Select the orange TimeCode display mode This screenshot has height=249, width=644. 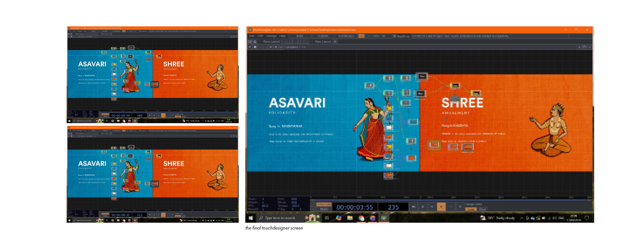pos(324,204)
